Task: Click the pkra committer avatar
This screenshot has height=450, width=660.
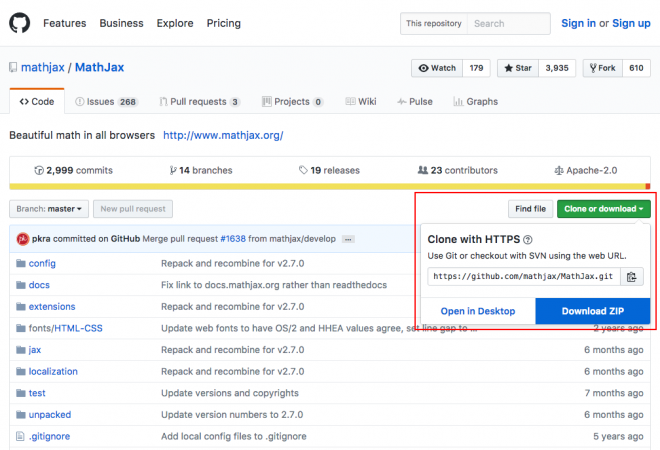Action: [21, 240]
